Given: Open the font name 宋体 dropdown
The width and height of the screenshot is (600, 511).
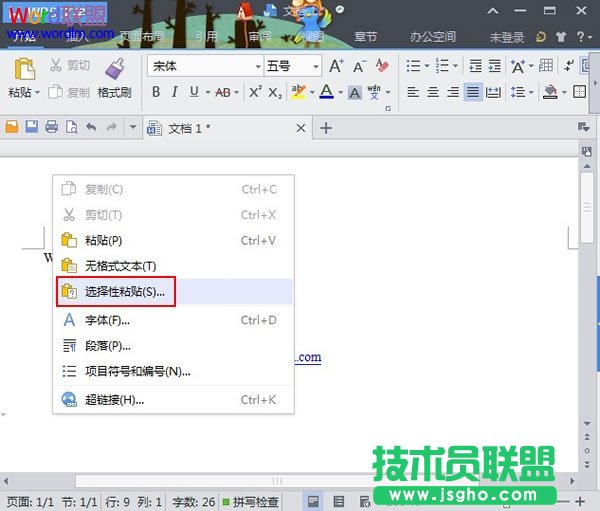Looking at the screenshot, I should click(x=258, y=67).
